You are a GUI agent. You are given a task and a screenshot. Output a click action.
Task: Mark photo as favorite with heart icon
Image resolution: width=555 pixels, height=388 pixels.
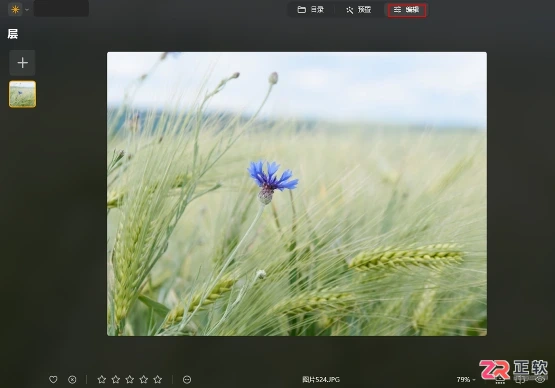[x=53, y=380]
